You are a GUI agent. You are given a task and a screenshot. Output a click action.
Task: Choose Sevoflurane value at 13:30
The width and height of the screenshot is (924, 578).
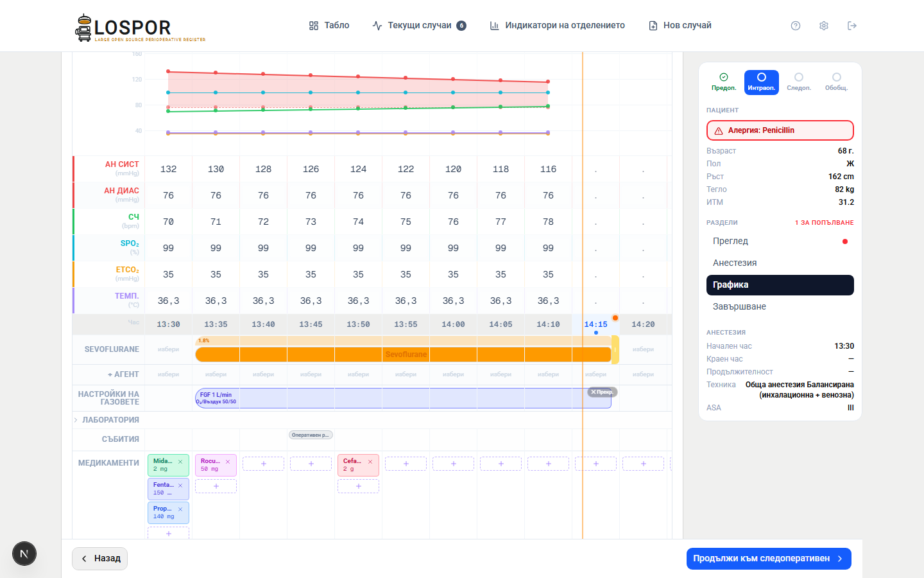point(168,349)
